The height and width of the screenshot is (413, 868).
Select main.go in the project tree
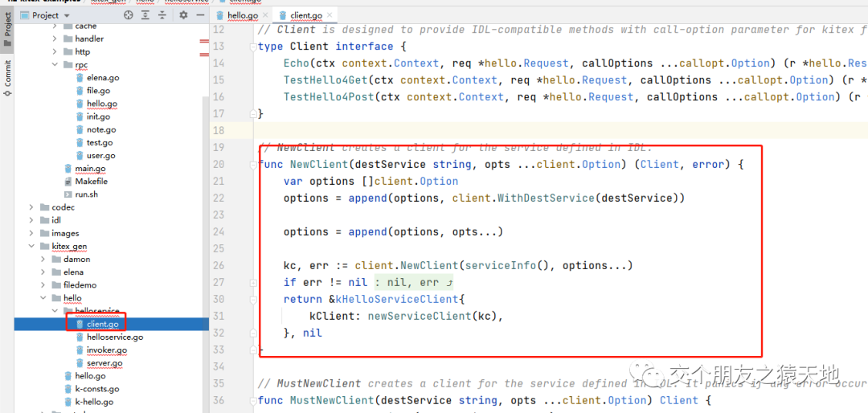(x=90, y=168)
